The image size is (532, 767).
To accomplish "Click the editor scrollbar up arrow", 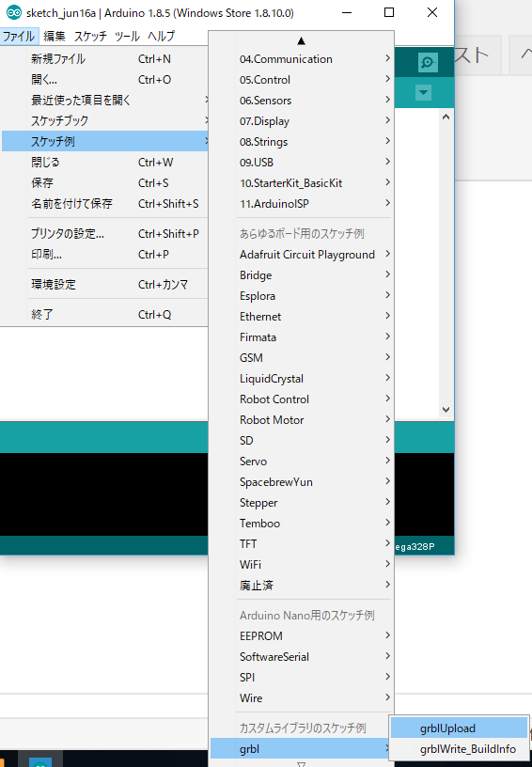I will point(446,117).
